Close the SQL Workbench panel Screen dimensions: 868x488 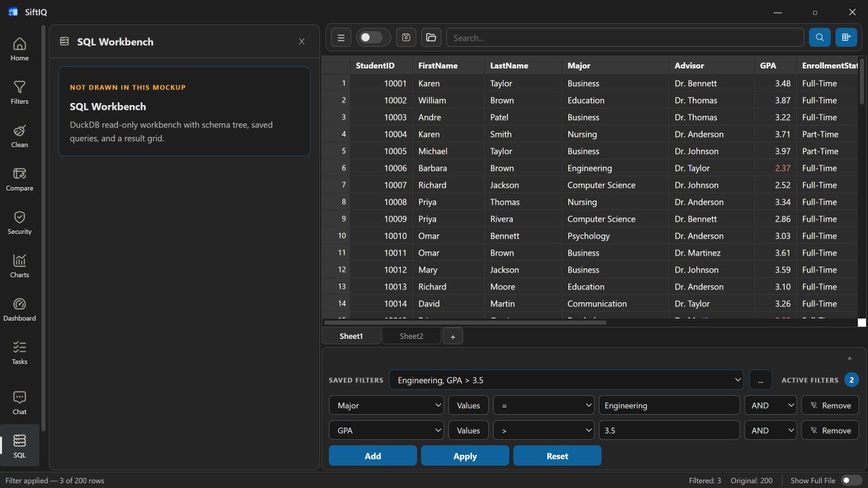(302, 41)
